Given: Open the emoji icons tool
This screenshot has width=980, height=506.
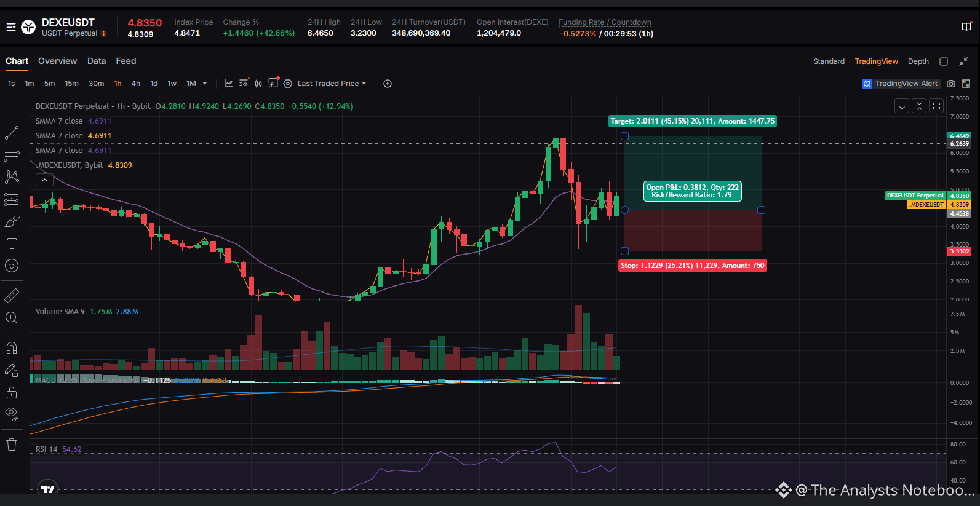Looking at the screenshot, I should pos(12,266).
